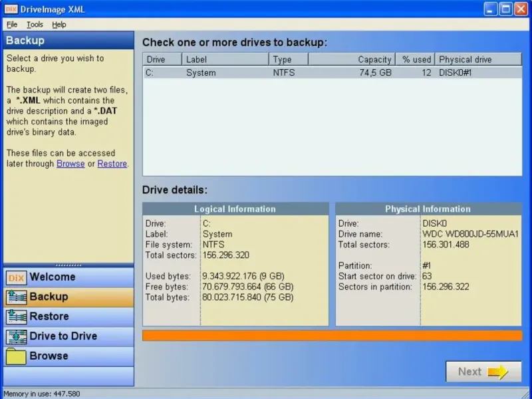Sort by the % used column header
The image size is (532, 399).
click(416, 59)
